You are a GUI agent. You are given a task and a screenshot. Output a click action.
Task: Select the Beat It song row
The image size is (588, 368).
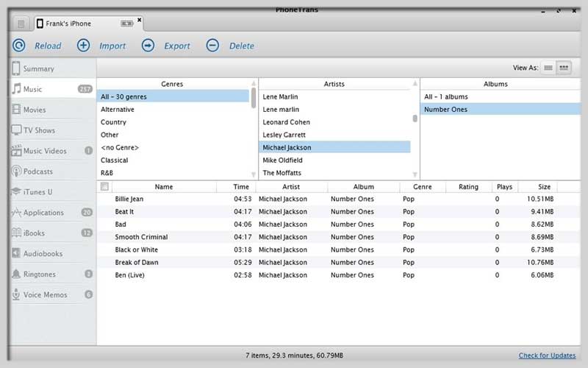338,212
